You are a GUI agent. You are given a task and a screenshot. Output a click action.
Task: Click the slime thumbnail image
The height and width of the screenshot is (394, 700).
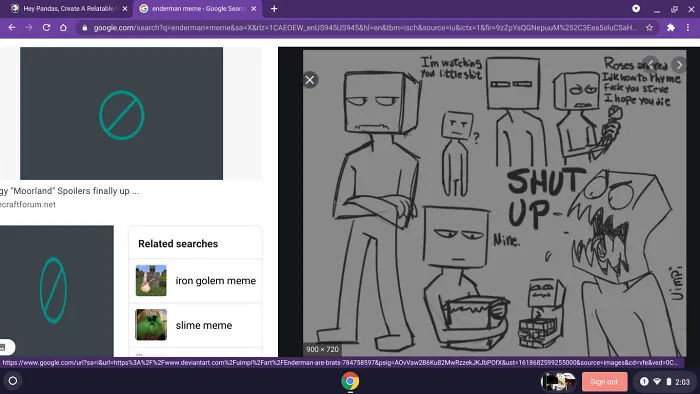click(x=151, y=325)
